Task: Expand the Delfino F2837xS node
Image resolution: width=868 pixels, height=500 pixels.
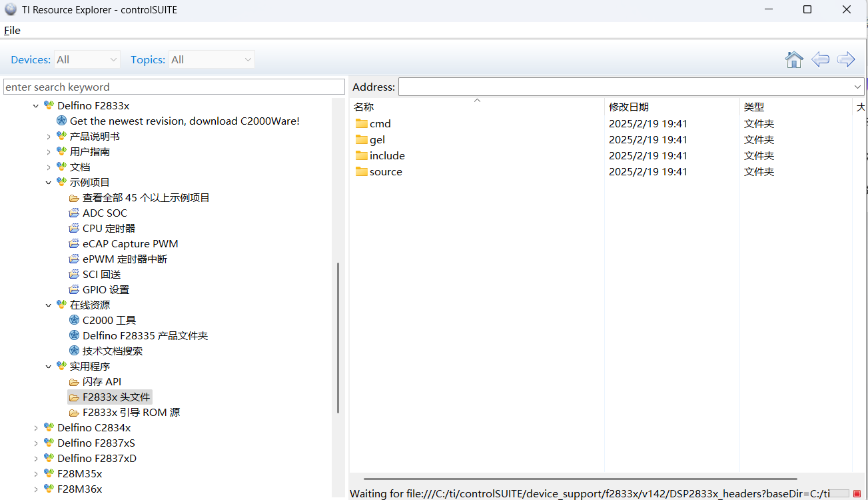Action: coord(36,443)
